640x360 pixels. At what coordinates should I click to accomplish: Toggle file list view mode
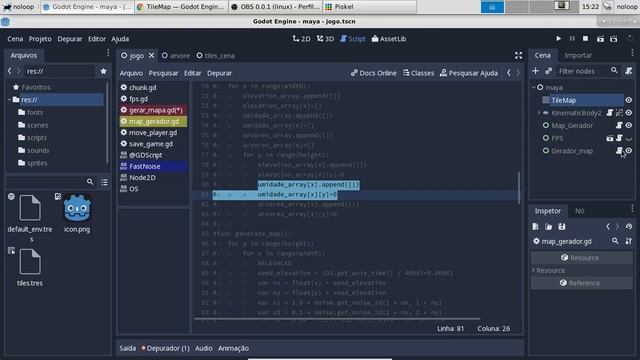coord(104,182)
